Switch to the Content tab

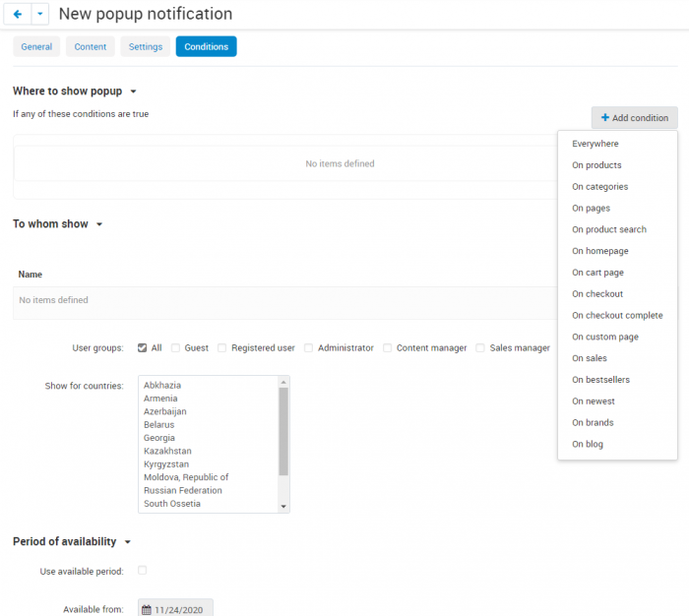pos(91,46)
